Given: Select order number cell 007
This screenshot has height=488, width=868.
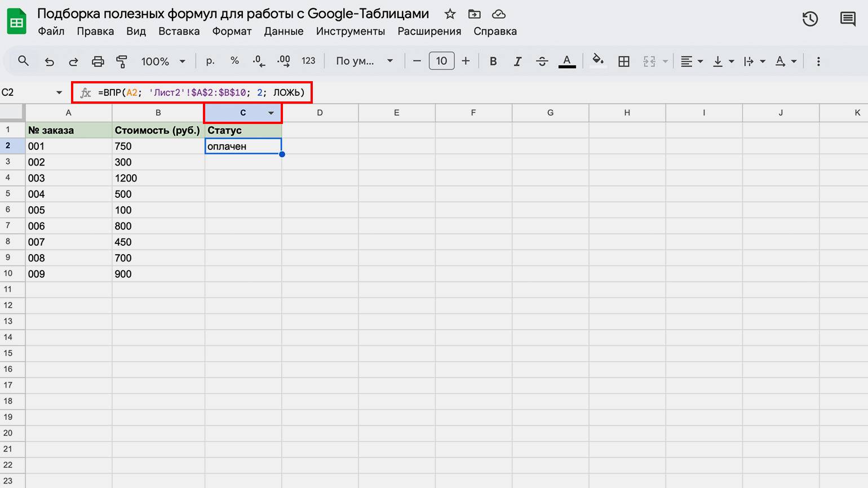Looking at the screenshot, I should coord(69,242).
